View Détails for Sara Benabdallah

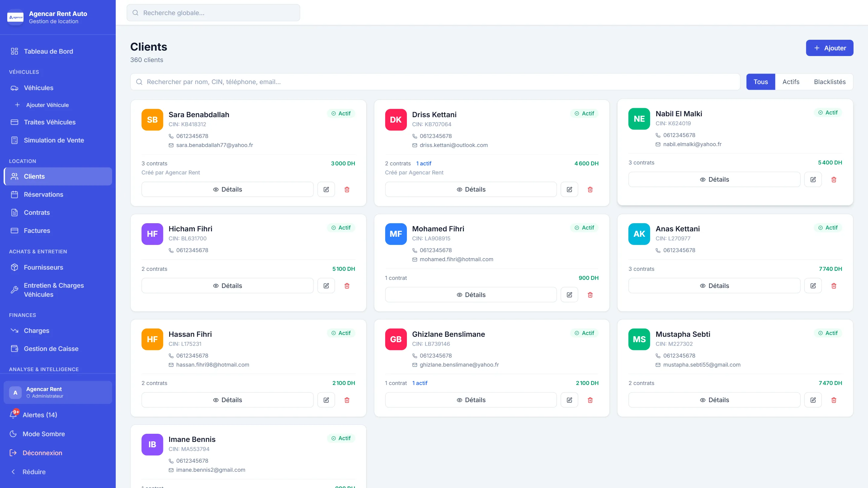coord(228,189)
